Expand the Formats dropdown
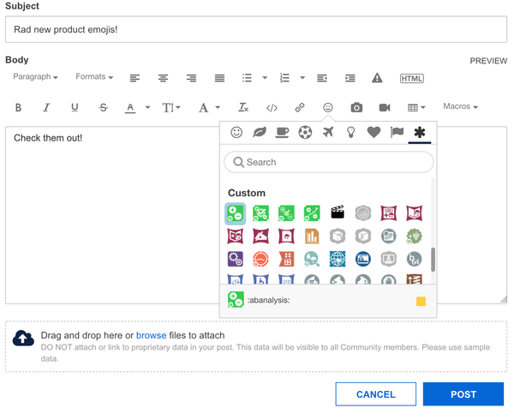Screen dimensions: 520x420 (x=94, y=77)
